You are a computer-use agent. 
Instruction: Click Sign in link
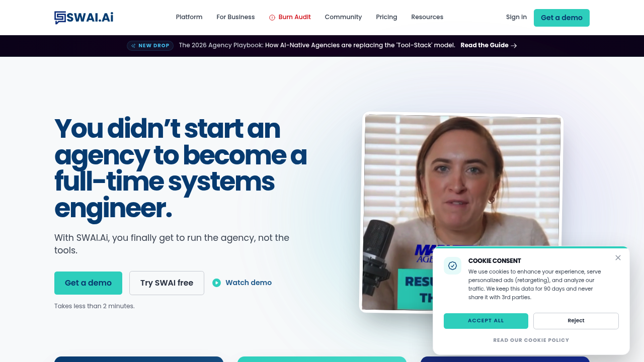click(516, 17)
